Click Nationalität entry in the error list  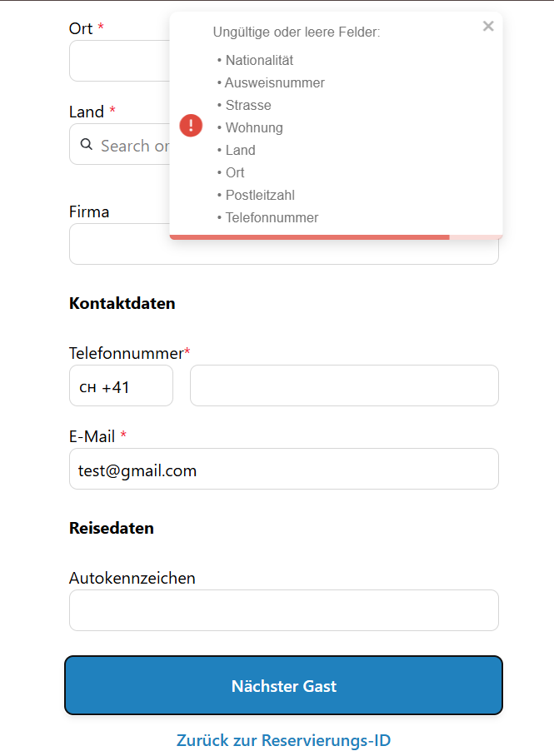tap(259, 60)
